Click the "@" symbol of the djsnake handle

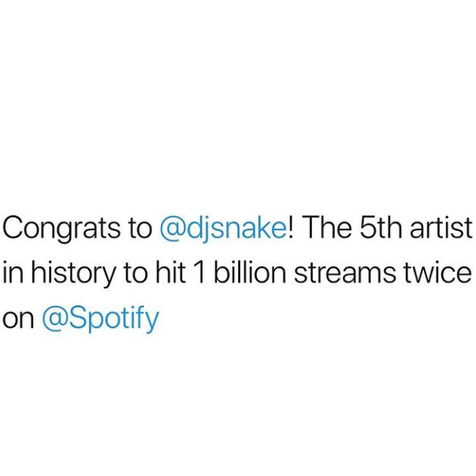click(x=172, y=229)
